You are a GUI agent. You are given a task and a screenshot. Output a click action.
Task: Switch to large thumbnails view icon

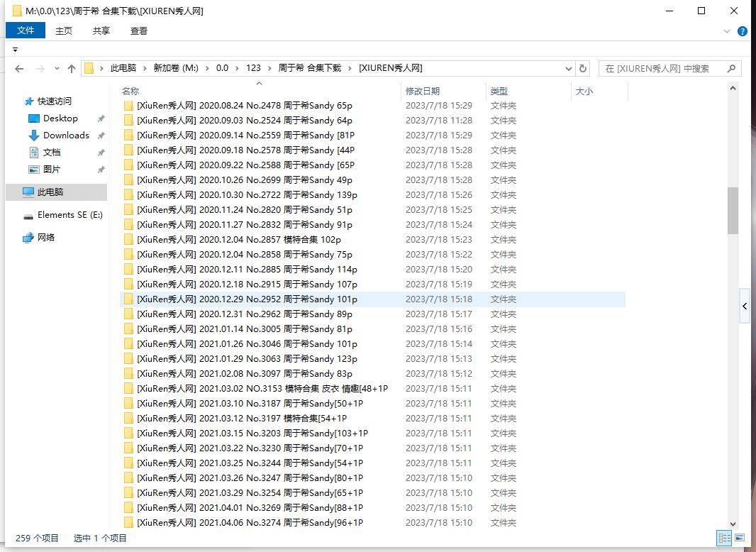click(x=740, y=538)
